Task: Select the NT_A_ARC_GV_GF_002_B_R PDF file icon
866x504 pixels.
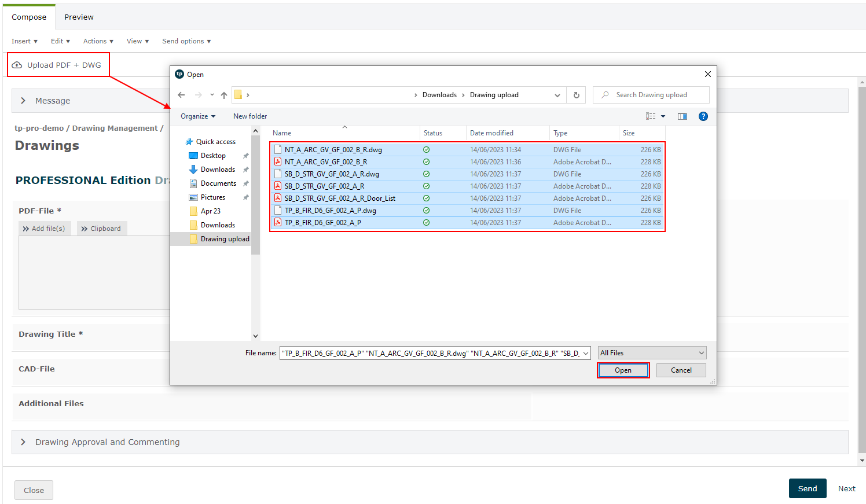Action: 278,162
